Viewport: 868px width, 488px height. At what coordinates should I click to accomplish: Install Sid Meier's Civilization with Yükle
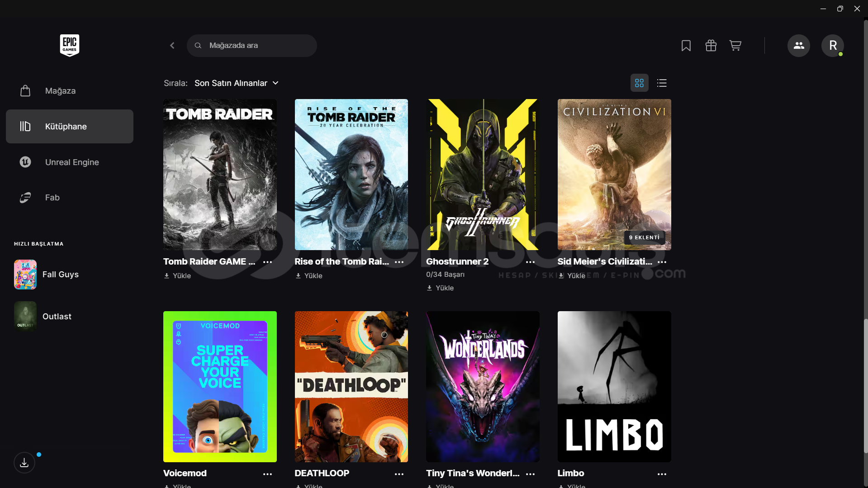[572, 276]
